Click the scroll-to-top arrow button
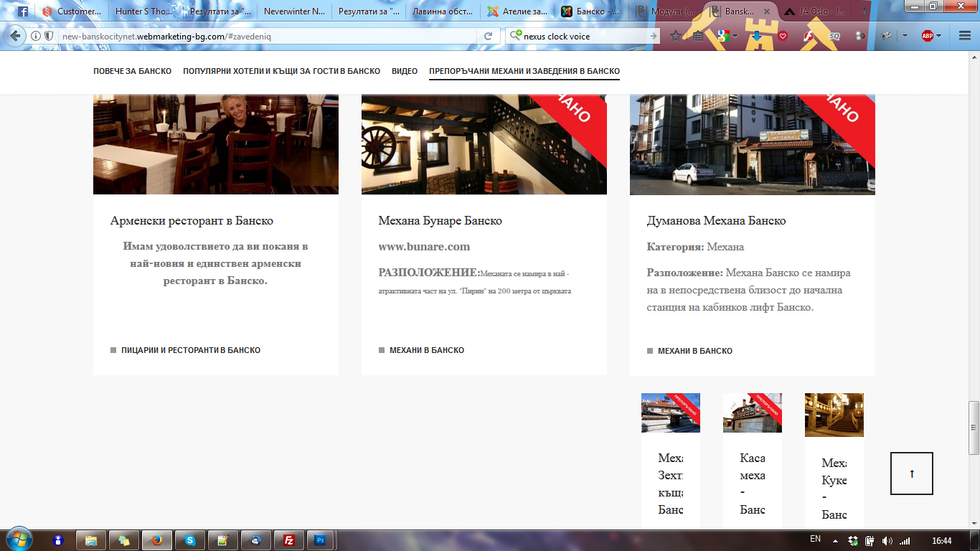The width and height of the screenshot is (980, 551). [x=912, y=474]
